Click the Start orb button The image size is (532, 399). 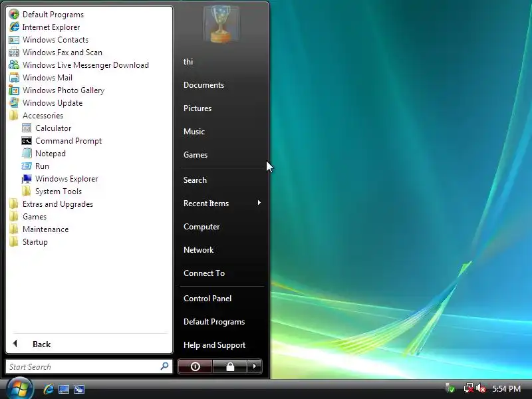20,389
